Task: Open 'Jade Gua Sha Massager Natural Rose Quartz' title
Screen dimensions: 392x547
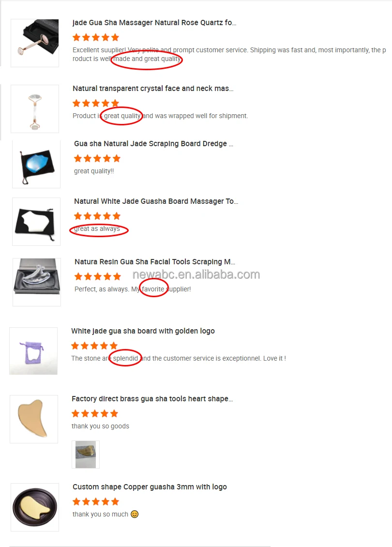Action: point(154,23)
